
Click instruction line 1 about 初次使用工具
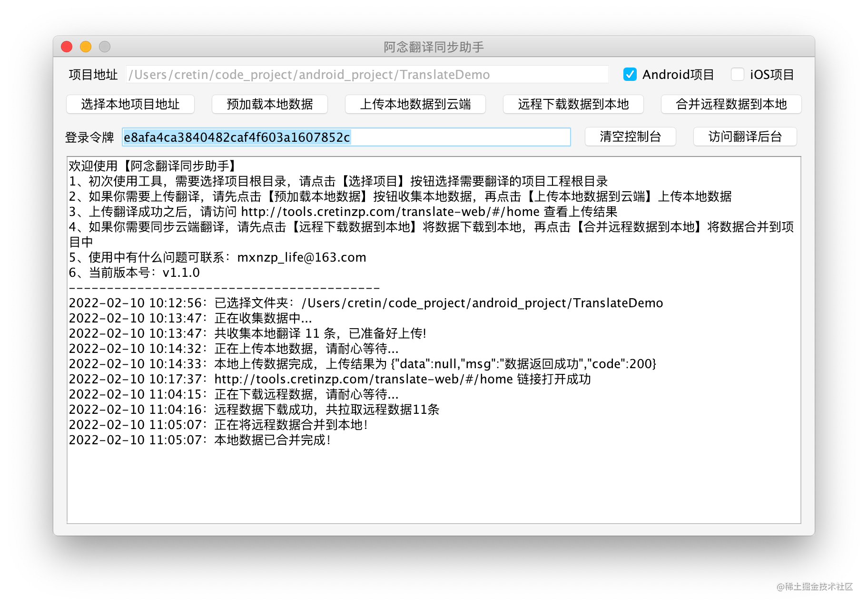click(338, 181)
